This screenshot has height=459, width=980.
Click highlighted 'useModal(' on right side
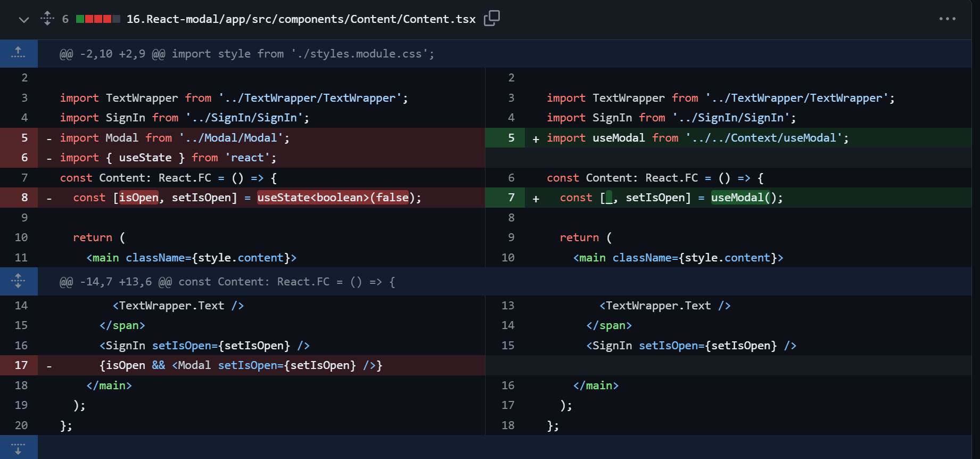point(740,198)
